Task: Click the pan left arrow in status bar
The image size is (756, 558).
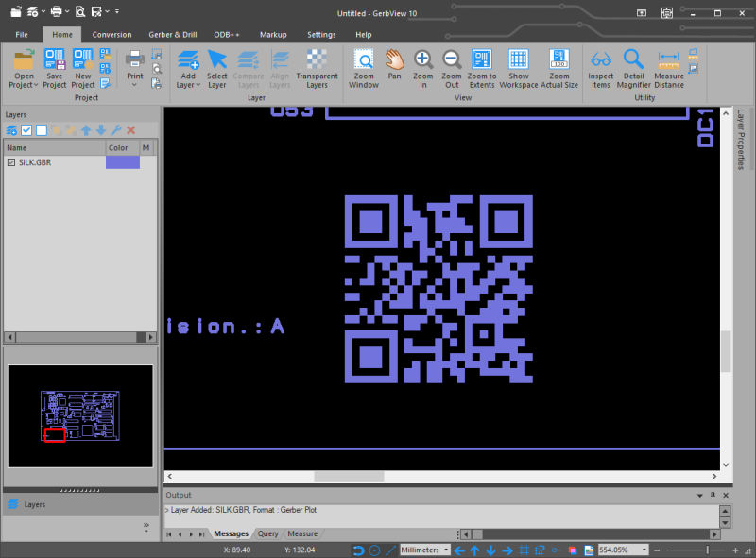Action: [x=459, y=550]
